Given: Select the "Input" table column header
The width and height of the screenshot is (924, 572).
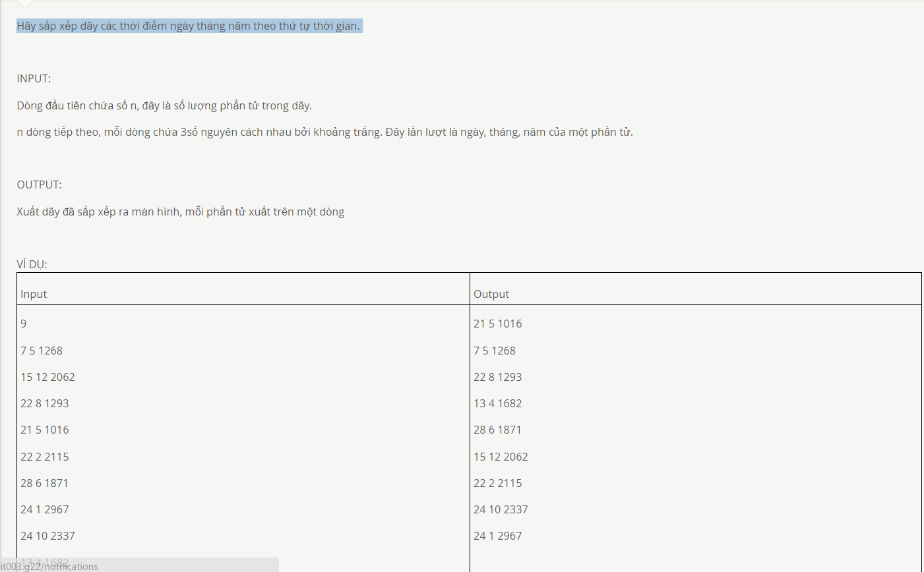Looking at the screenshot, I should (34, 294).
